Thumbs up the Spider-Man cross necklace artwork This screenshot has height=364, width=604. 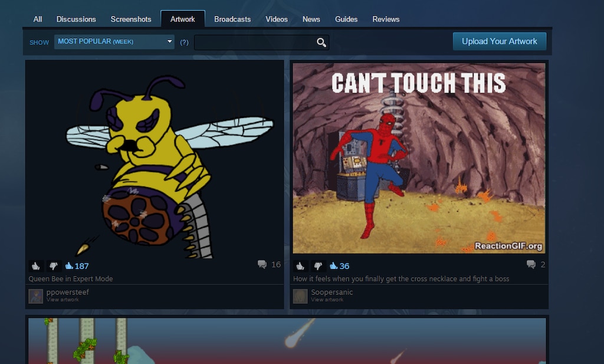pyautogui.click(x=300, y=266)
